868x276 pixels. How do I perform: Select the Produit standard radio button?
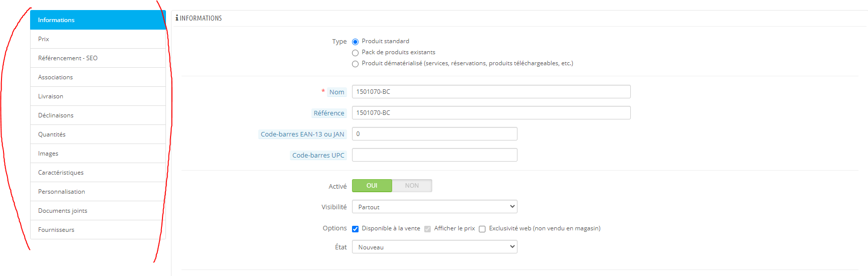click(x=356, y=42)
